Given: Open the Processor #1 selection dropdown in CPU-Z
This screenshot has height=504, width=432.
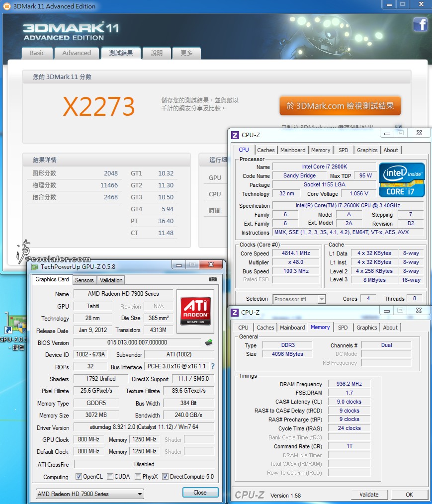Looking at the screenshot, I should coord(299,299).
